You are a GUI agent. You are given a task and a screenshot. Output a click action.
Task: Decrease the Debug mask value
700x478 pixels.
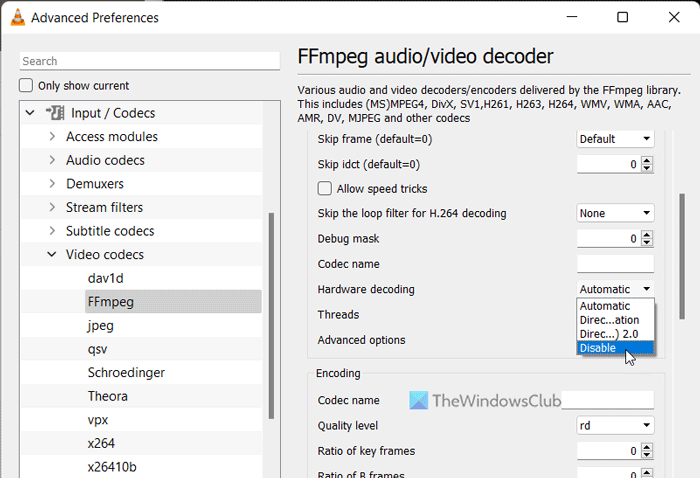[x=647, y=242]
